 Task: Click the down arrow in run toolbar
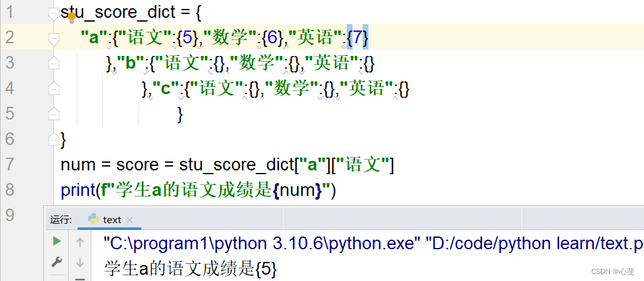pyautogui.click(x=80, y=262)
